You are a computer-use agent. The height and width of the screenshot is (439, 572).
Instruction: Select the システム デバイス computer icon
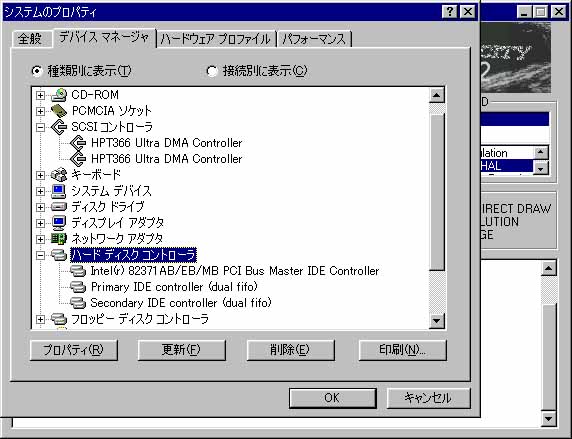coord(59,191)
